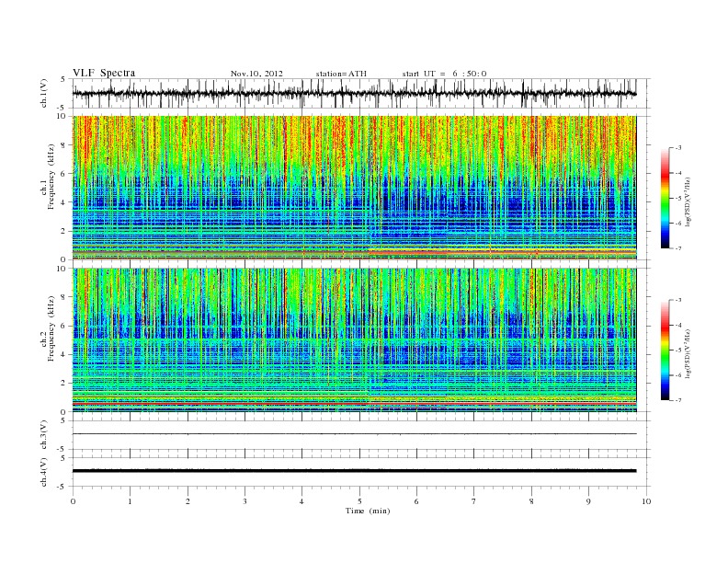
Task: Click the ch.1 PSD color scale bar
Action: tap(665, 198)
